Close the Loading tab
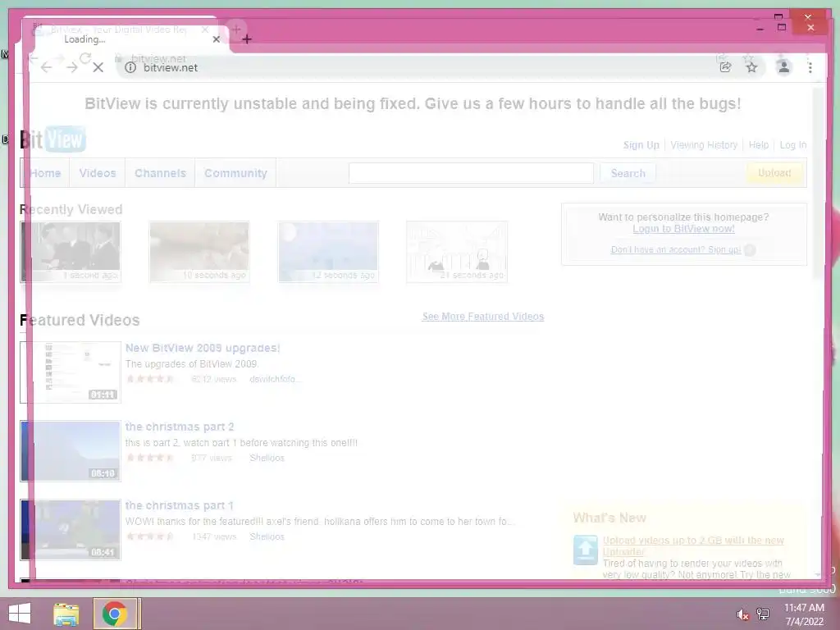 click(216, 39)
